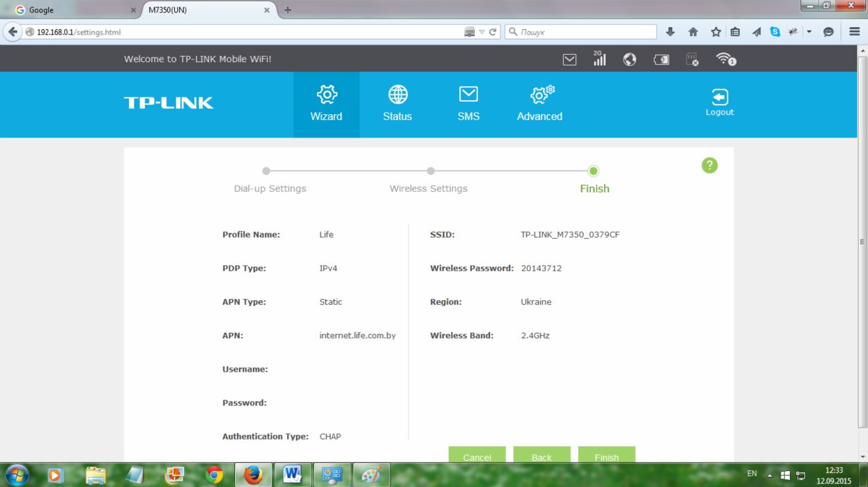Open the Firefox bookmarks dropdown arrow
The image size is (868, 487).
[x=809, y=32]
